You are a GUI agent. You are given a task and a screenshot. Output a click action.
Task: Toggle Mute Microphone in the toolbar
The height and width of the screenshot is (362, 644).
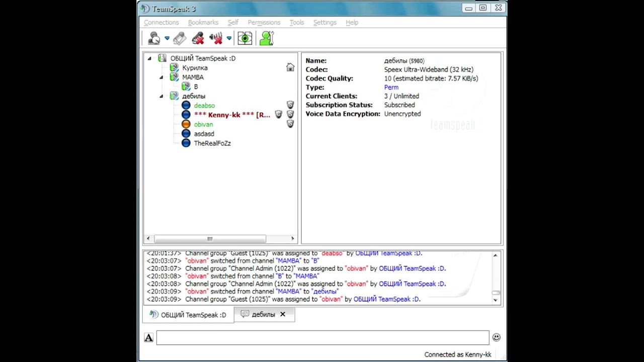click(x=198, y=38)
